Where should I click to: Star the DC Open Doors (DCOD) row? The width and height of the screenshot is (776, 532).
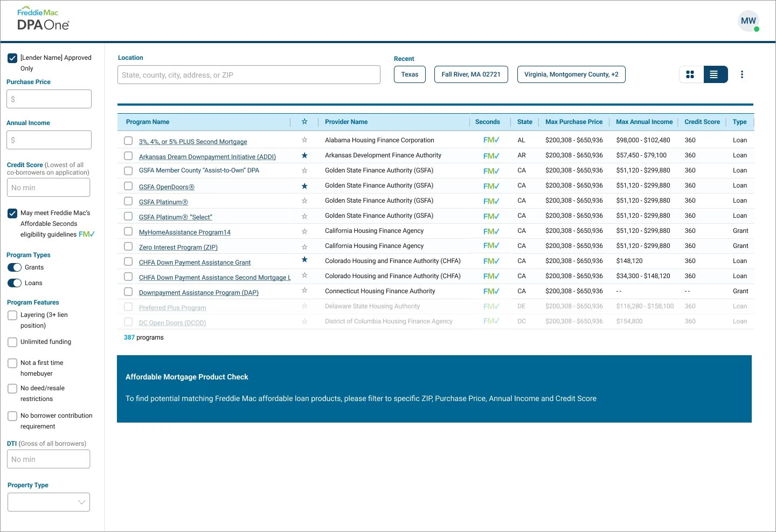tap(304, 322)
